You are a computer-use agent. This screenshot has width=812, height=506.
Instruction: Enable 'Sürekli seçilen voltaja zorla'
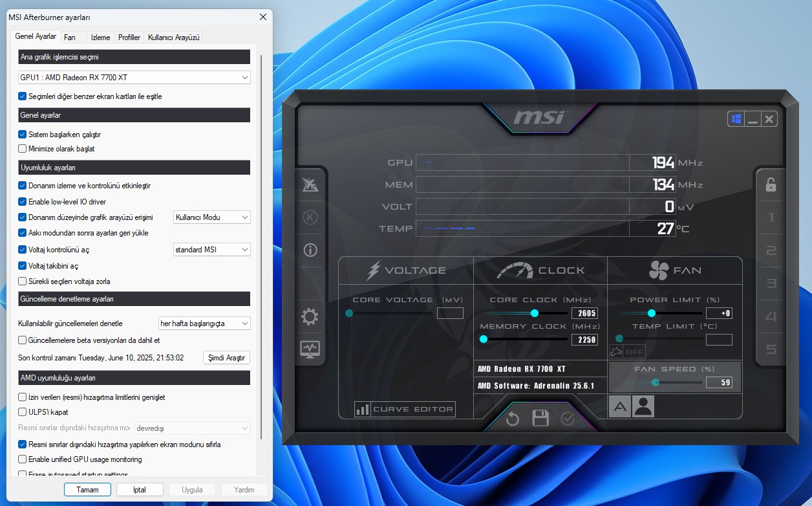coord(23,281)
